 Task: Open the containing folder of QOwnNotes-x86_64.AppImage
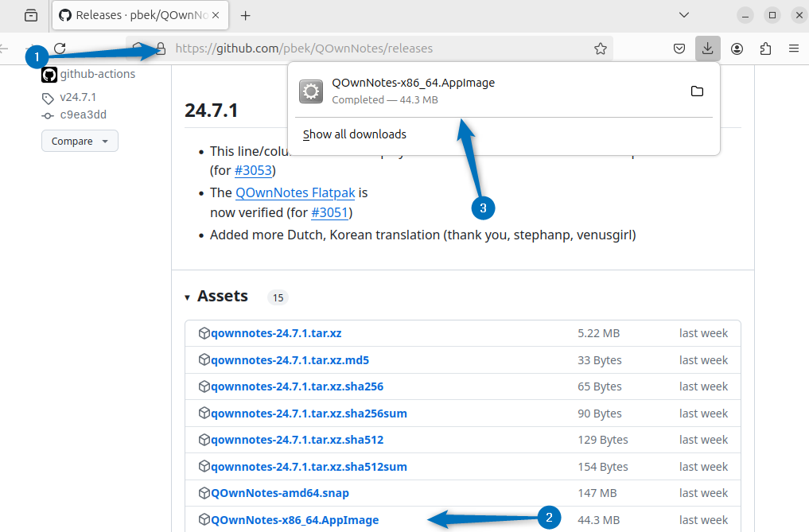[x=697, y=91]
